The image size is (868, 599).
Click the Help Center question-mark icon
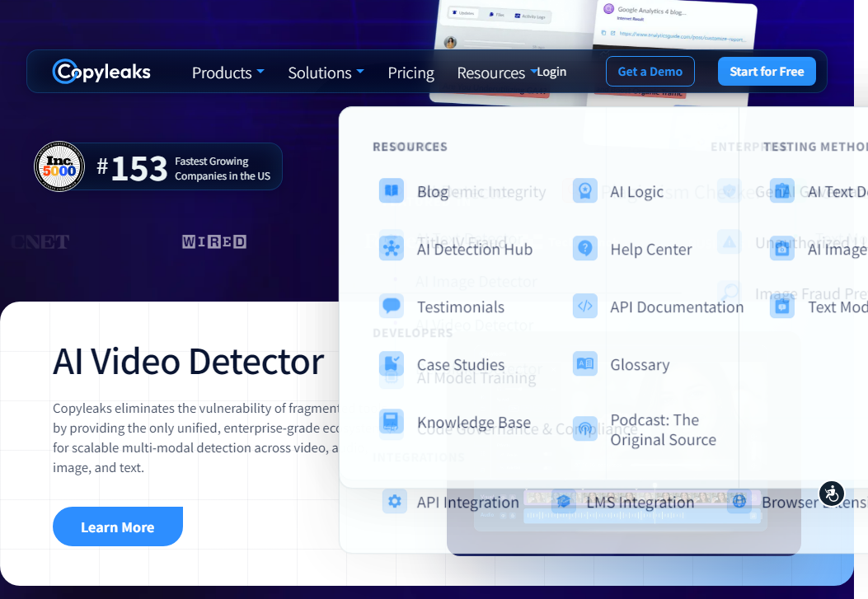tap(585, 248)
